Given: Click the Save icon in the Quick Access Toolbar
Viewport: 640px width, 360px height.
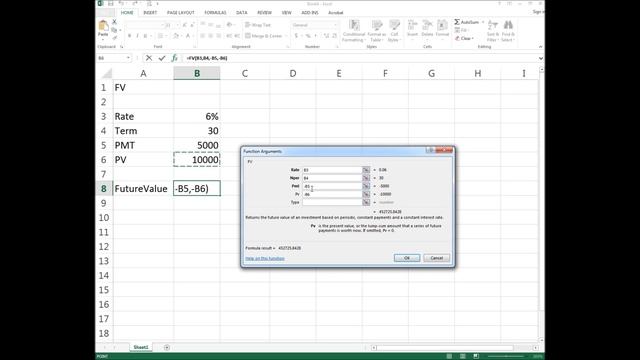Looking at the screenshot, I should coord(111,4).
